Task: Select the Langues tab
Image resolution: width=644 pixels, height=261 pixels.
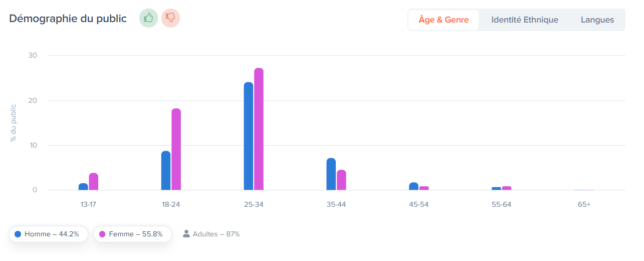Action: coord(597,20)
